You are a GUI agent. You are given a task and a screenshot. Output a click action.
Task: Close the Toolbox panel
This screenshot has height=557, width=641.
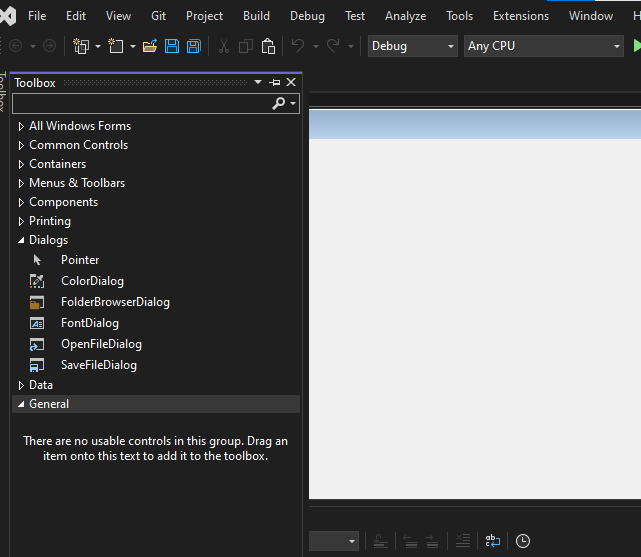coord(291,83)
